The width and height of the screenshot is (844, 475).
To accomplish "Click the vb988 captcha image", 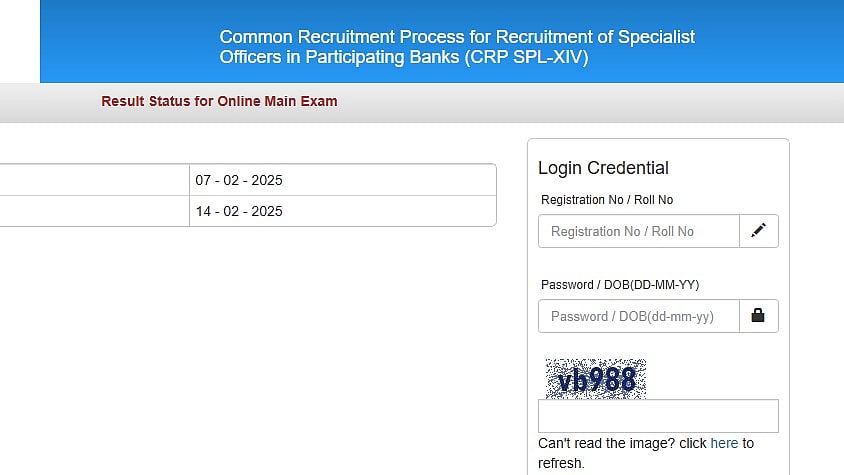I will 596,379.
